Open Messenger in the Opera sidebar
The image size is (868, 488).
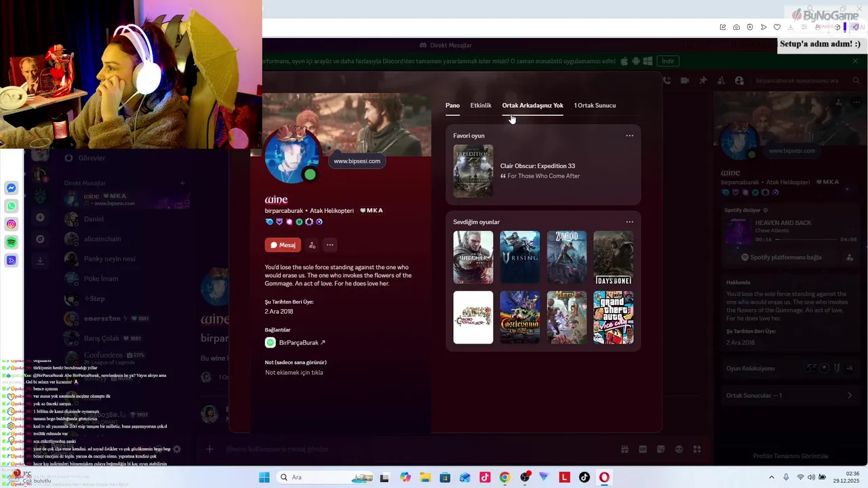pyautogui.click(x=12, y=188)
